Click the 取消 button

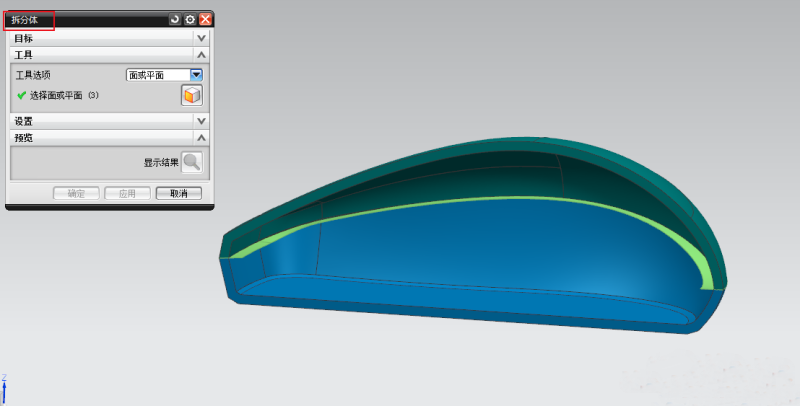tap(179, 193)
